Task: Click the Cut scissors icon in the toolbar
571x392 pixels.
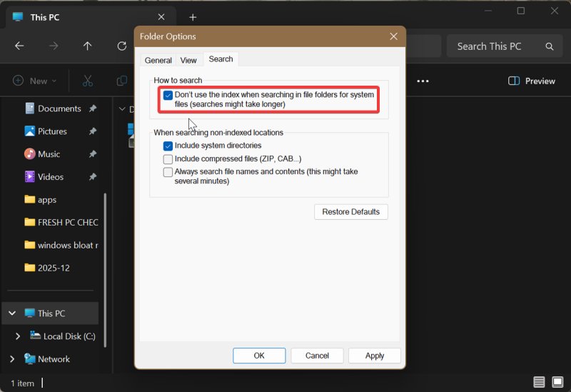Action: pos(87,81)
